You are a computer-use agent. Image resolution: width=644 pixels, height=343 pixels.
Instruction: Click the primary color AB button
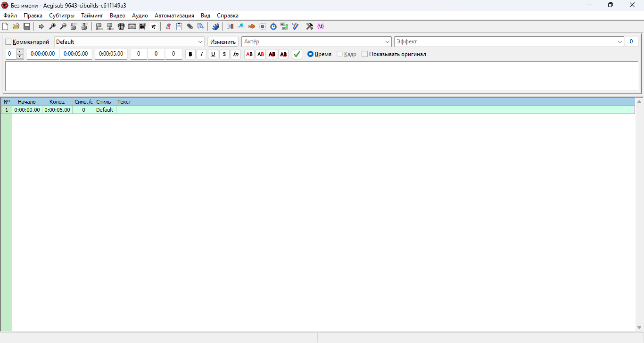point(249,54)
